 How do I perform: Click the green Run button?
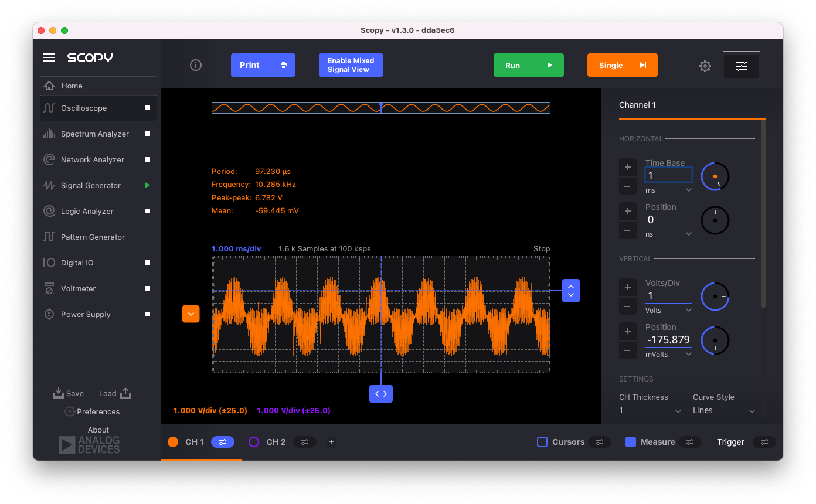tap(529, 65)
